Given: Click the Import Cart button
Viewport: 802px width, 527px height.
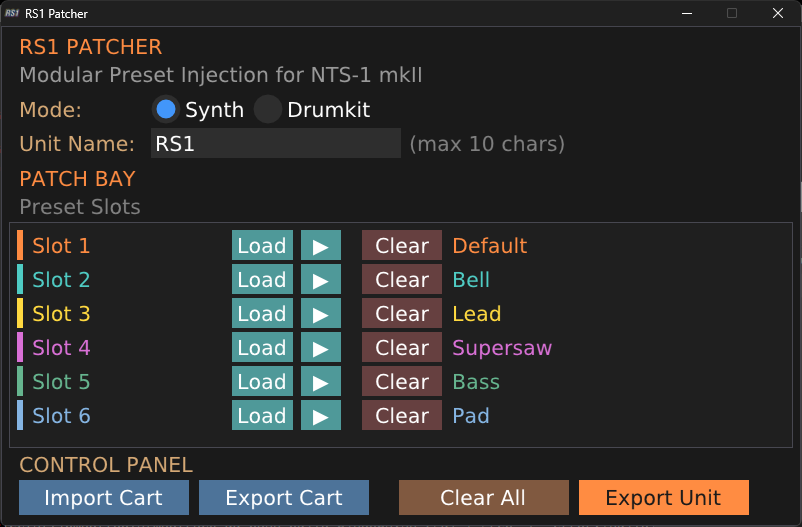Looking at the screenshot, I should click(x=104, y=497).
